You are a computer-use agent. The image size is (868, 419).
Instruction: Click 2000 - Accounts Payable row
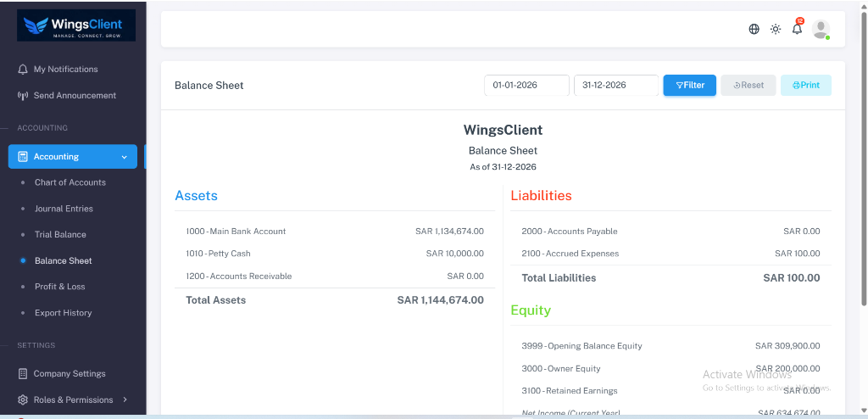[671, 231]
